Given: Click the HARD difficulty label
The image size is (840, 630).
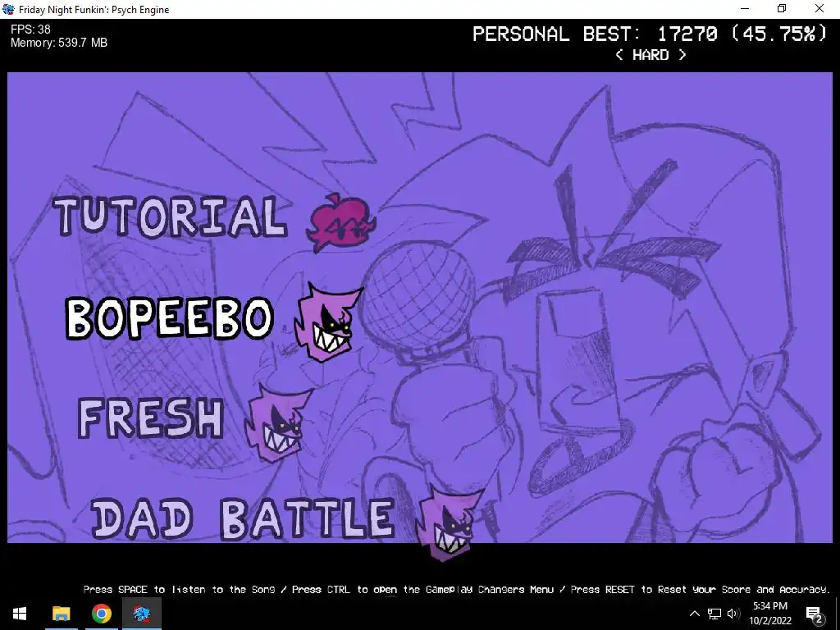Looking at the screenshot, I should pyautogui.click(x=651, y=55).
